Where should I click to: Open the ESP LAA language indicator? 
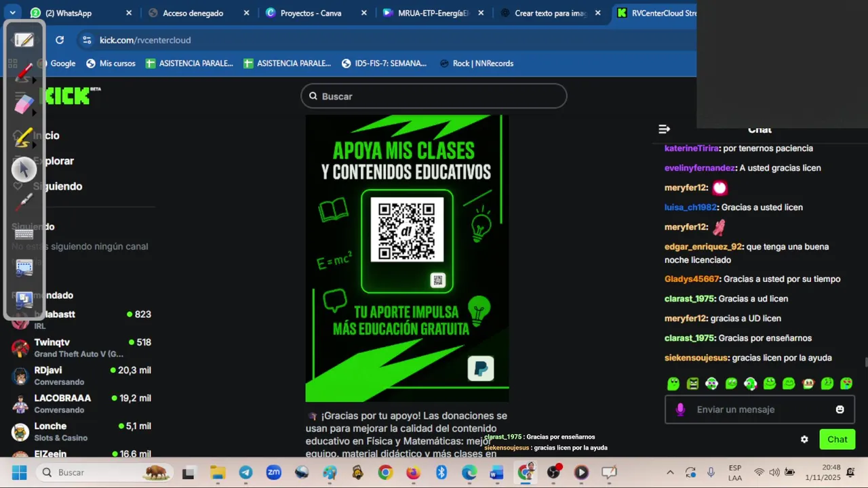coord(735,472)
